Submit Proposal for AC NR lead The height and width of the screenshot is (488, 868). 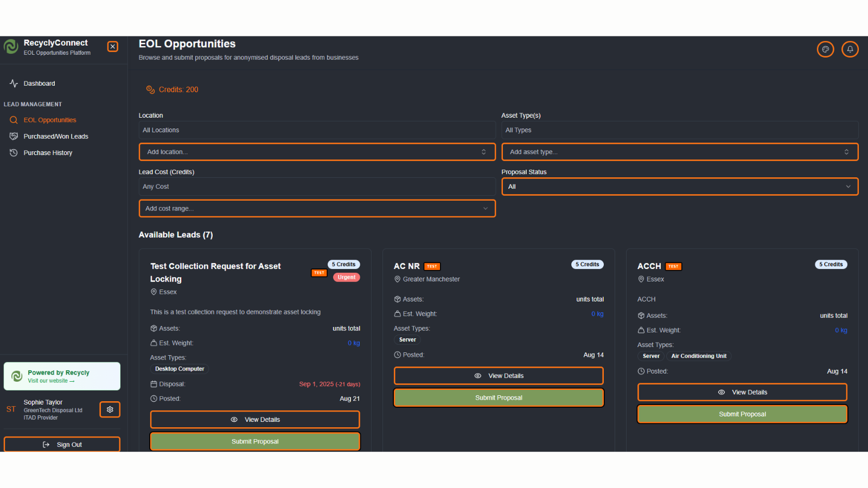pos(499,397)
